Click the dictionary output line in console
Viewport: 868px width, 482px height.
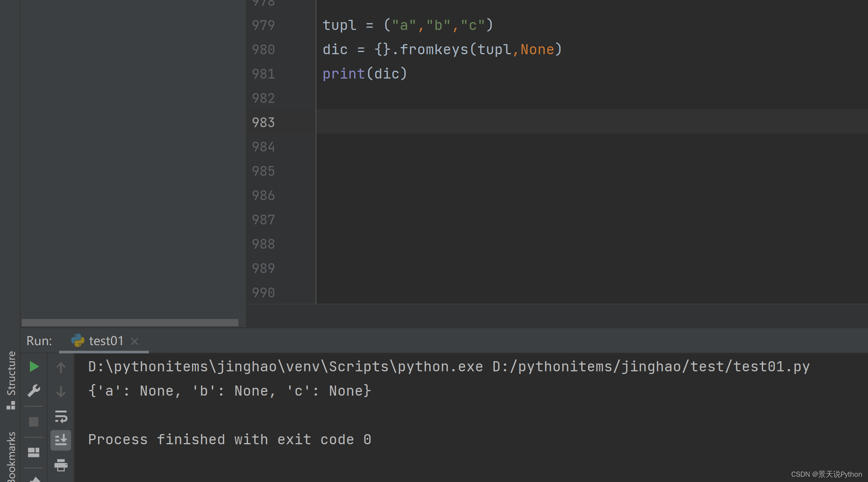[230, 391]
